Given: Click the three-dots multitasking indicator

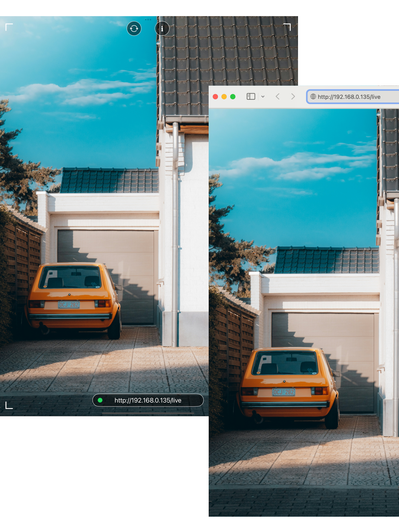Looking at the screenshot, I should click(x=148, y=20).
